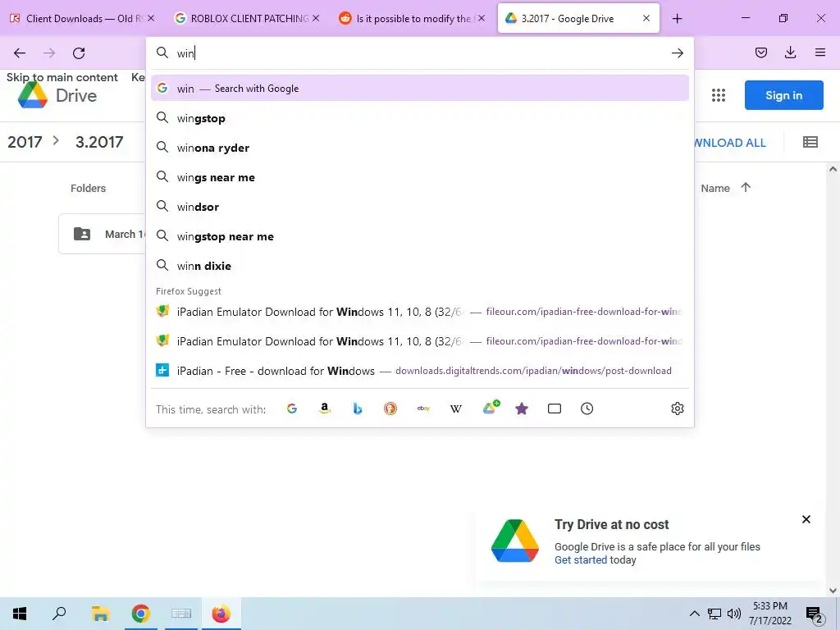Screen dimensions: 840x630
Task: Search this time with DuckDuckGo
Action: (x=390, y=409)
